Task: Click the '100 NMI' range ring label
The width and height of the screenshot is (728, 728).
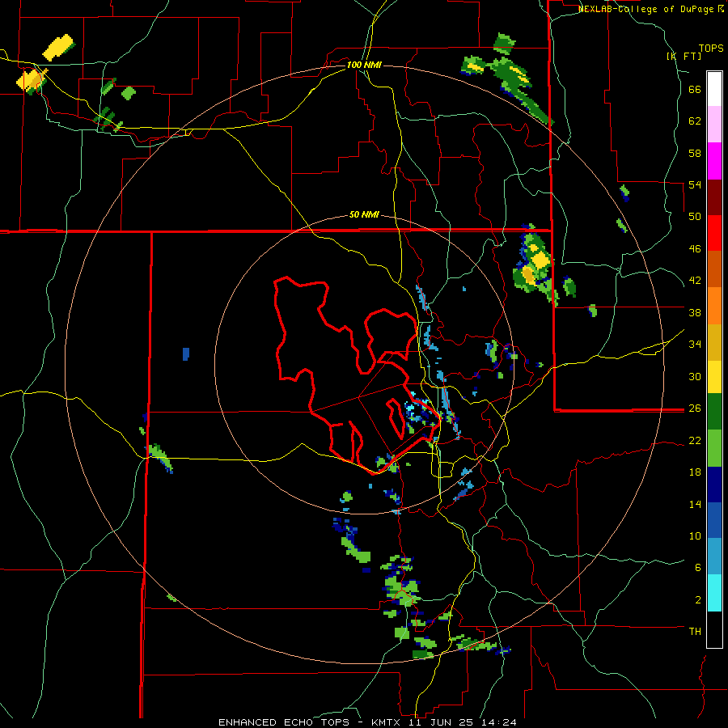Action: 364,65
